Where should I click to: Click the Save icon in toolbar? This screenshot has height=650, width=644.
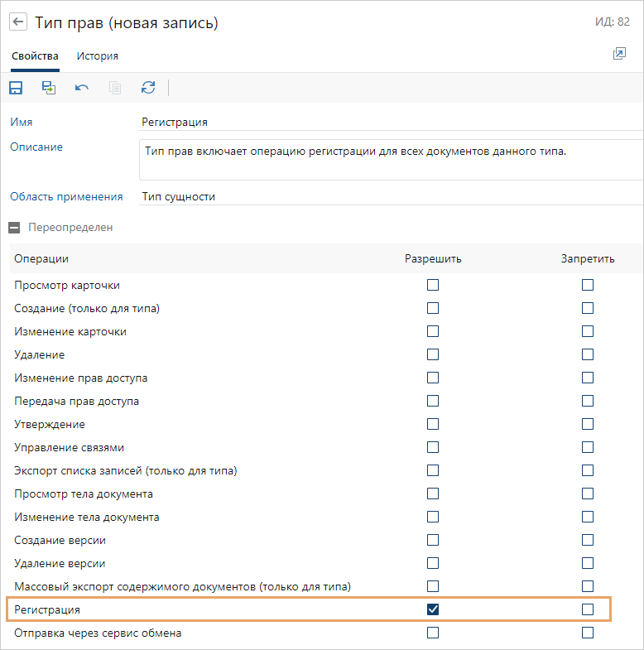[x=16, y=88]
